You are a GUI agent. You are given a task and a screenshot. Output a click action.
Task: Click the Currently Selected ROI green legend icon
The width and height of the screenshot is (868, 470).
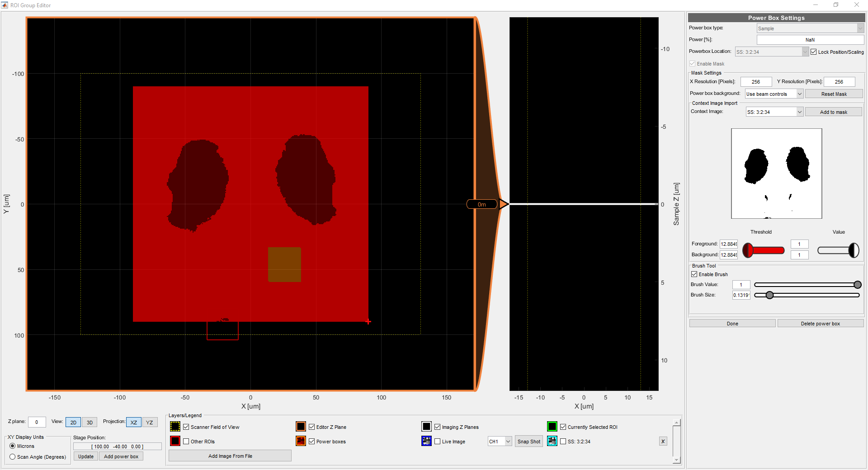552,427
